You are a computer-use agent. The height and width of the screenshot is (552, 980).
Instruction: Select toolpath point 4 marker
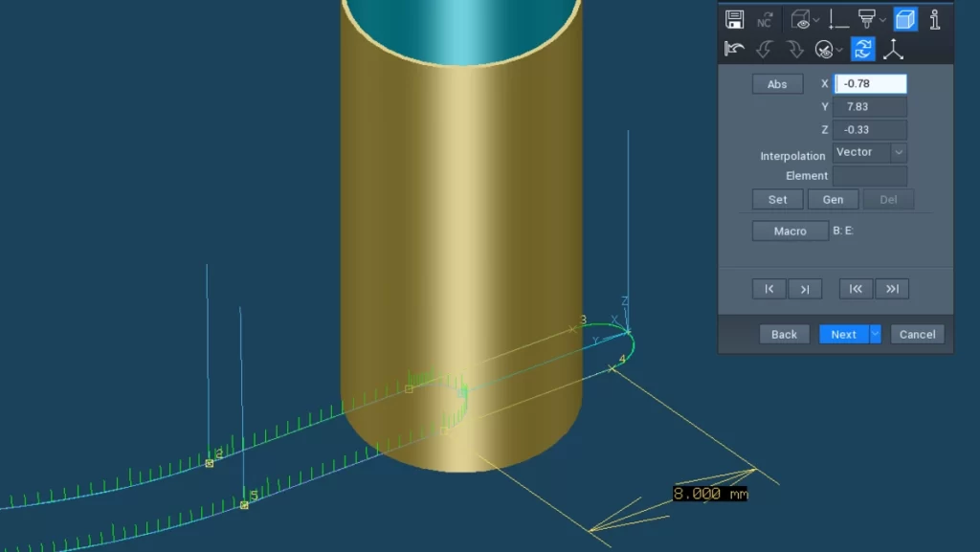click(612, 368)
